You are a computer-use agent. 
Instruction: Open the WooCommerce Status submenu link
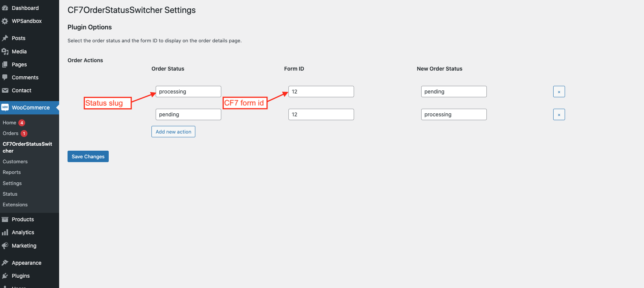pyautogui.click(x=10, y=194)
